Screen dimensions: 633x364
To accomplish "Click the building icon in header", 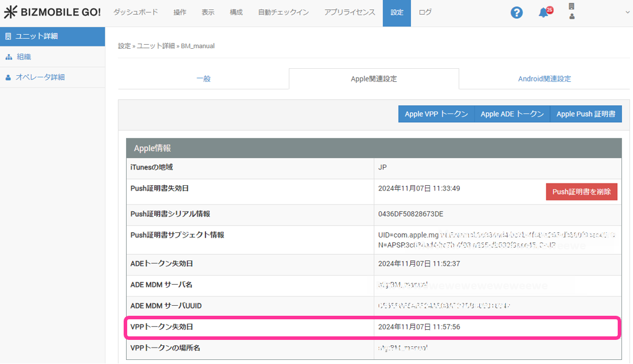I will coord(571,6).
